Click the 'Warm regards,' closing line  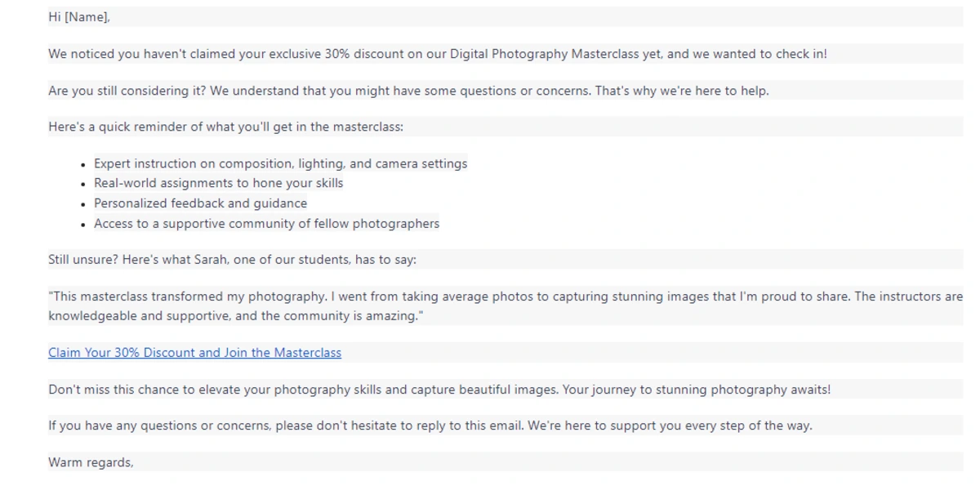click(x=91, y=462)
